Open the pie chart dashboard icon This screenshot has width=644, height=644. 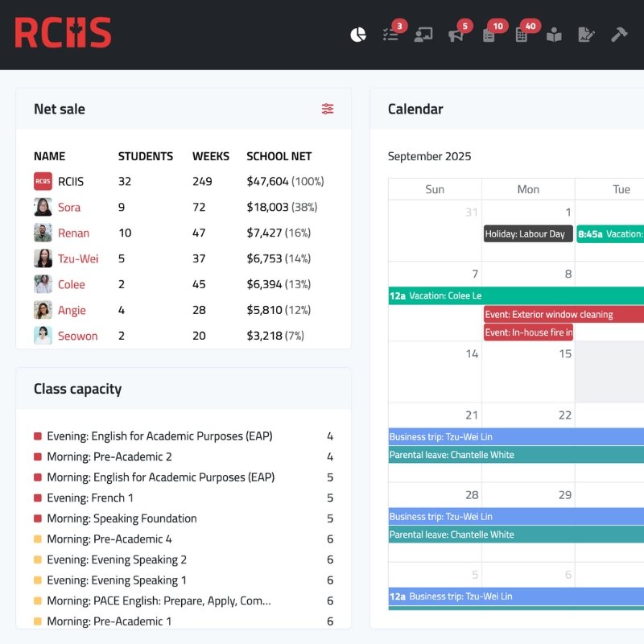click(358, 35)
